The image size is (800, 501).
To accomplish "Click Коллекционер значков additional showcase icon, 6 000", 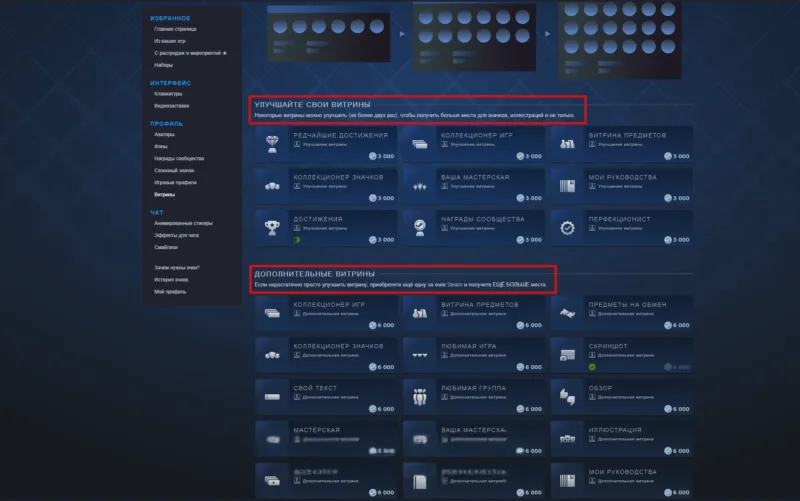I will [x=272, y=355].
